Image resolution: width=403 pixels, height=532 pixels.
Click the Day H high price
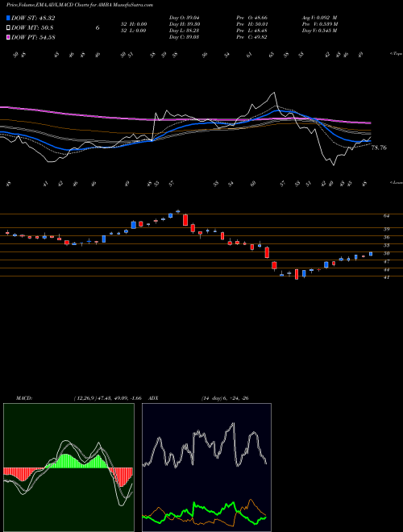184,23
